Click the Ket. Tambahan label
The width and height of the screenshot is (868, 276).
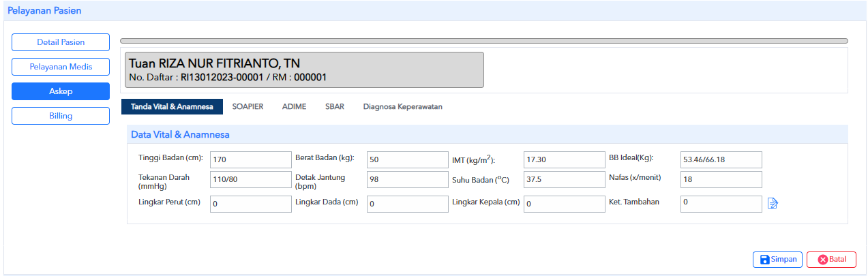(x=634, y=202)
